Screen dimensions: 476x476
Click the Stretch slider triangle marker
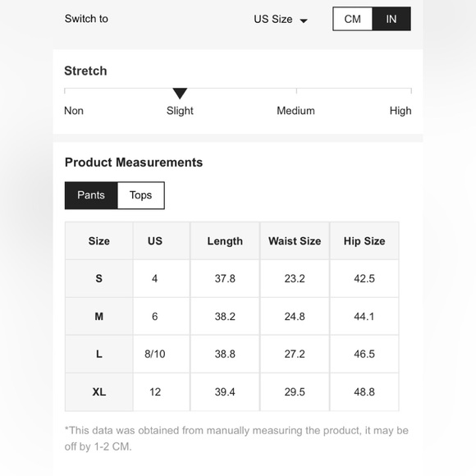coord(180,94)
